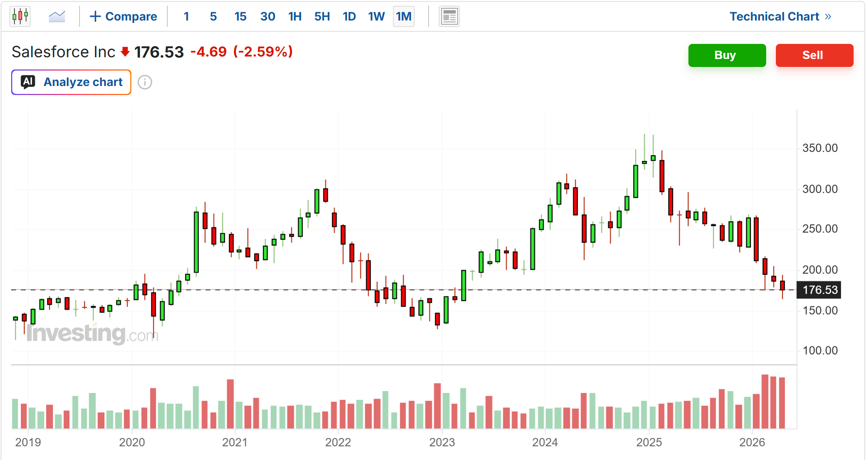Image resolution: width=868 pixels, height=460 pixels.
Task: Switch to the 5H interval
Action: [x=322, y=16]
